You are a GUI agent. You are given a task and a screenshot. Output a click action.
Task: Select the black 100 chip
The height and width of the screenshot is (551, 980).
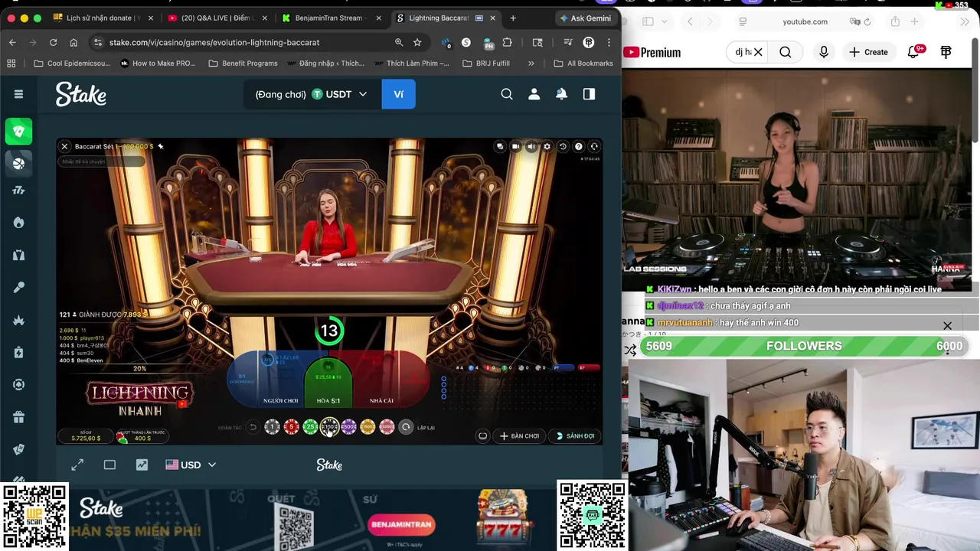pos(329,427)
